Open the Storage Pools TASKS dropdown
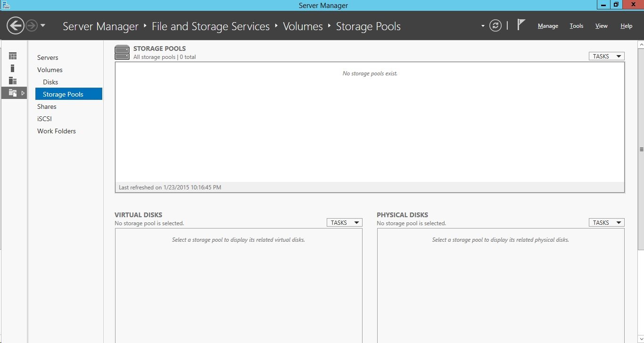This screenshot has width=644, height=343. click(x=606, y=56)
